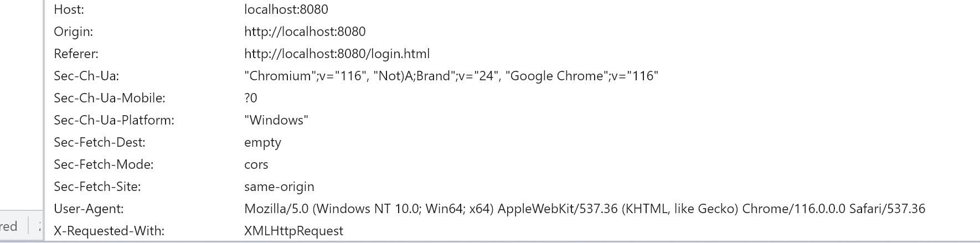Click the Sec-Fetch-Dest header name
Viewport: 980px width, 243px height.
99,142
